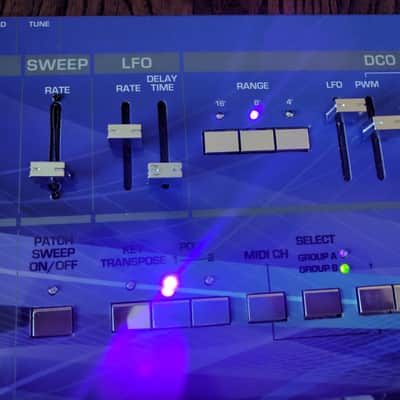The image size is (400, 400).
Task: Click the LFO RATE slider knob
Action: tap(124, 132)
